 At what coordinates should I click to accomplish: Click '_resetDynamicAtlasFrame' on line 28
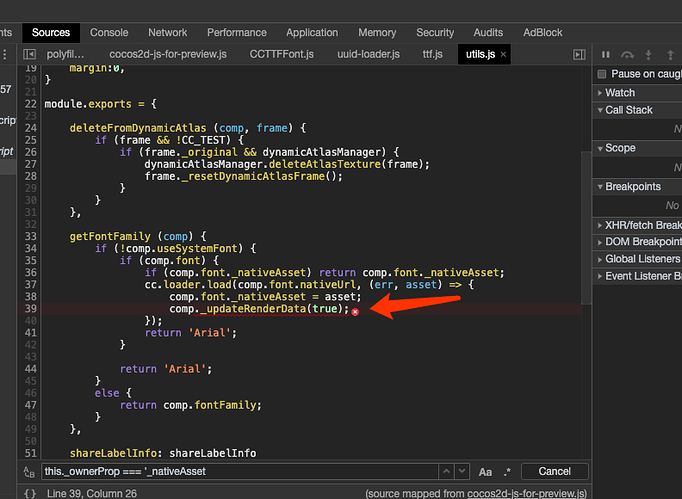(253, 177)
